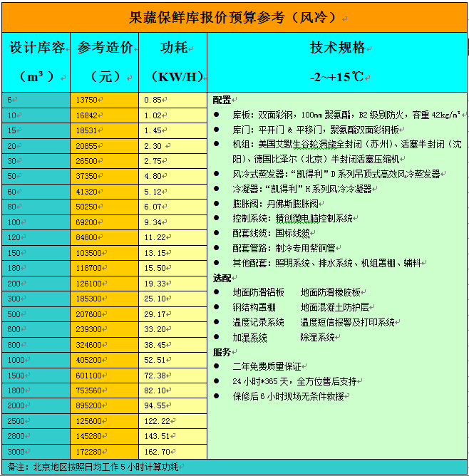Click the 服务 section heading

222,352
